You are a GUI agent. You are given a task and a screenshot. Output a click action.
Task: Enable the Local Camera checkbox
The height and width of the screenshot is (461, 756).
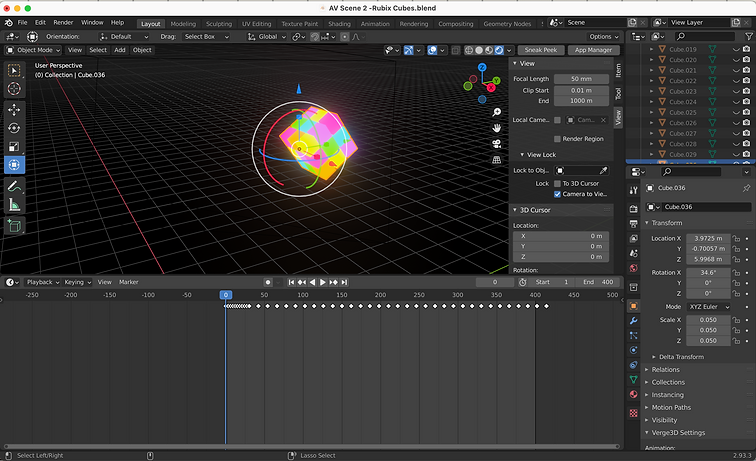tap(557, 120)
